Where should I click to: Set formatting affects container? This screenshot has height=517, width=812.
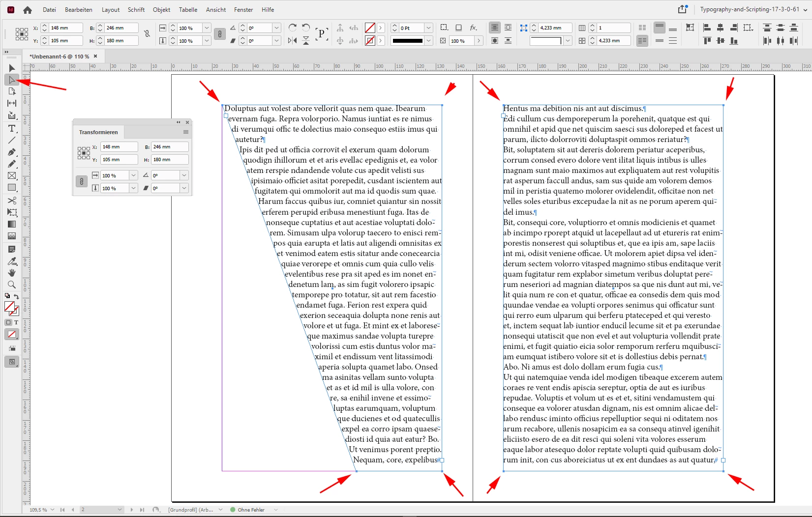8,322
